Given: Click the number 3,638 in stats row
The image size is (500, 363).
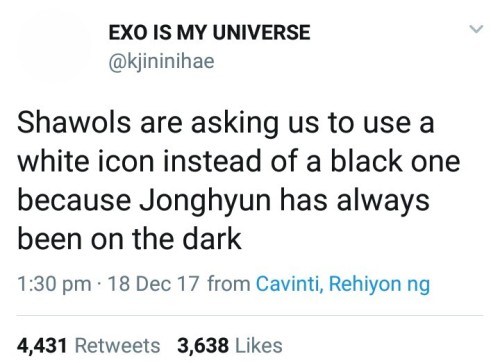Looking at the screenshot, I should [203, 346].
